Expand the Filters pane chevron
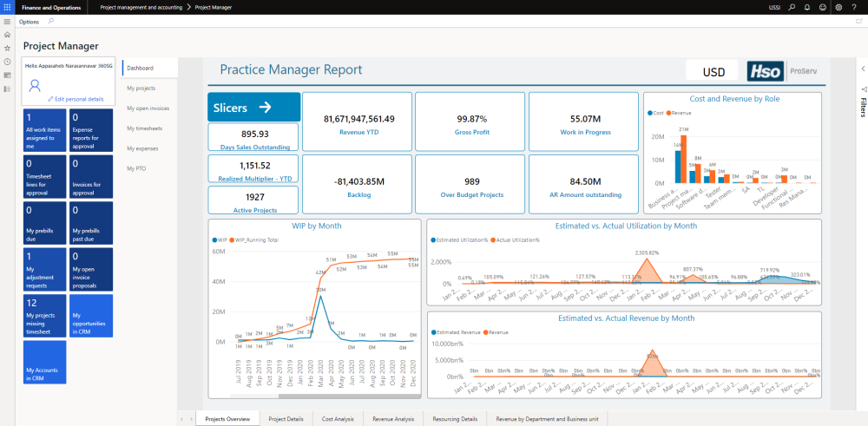Screen dimensions: 868x426 coord(863,69)
